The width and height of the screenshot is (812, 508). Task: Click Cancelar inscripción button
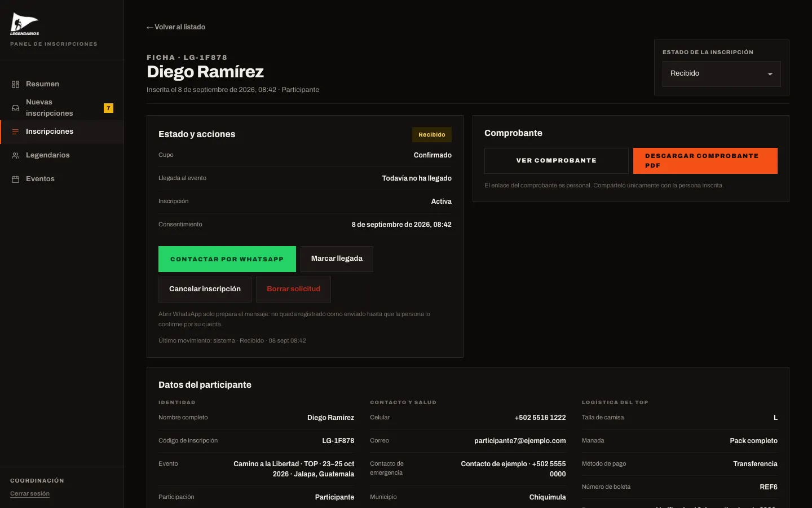(x=205, y=289)
